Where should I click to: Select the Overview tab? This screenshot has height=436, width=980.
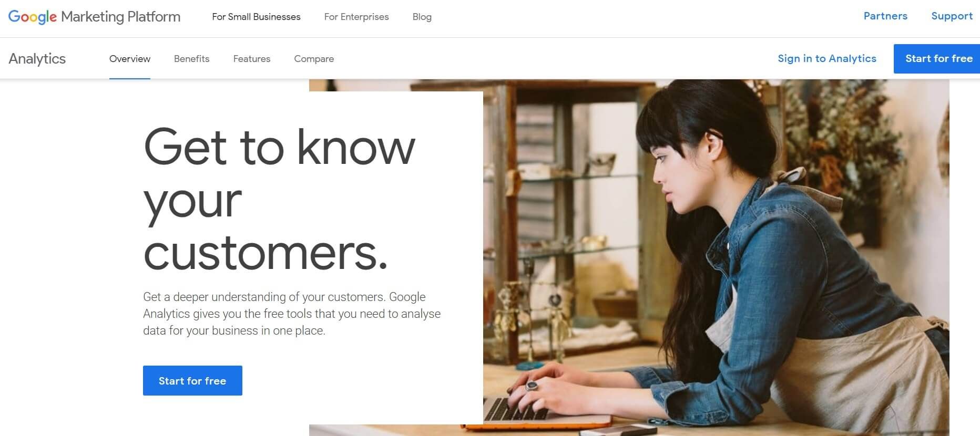click(130, 59)
